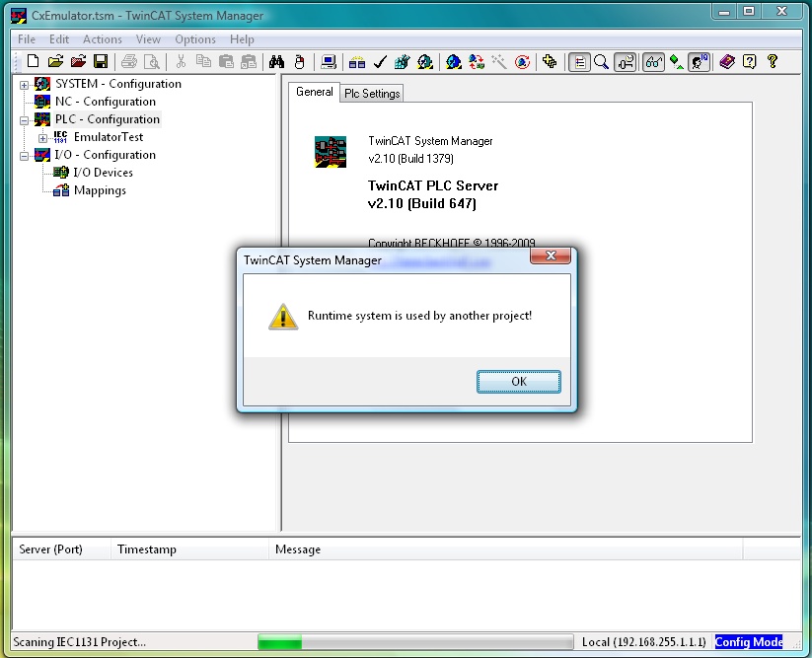Toggle the Real Time Ratio display button
Viewport: 812px width, 658px height.
pyautogui.click(x=626, y=62)
